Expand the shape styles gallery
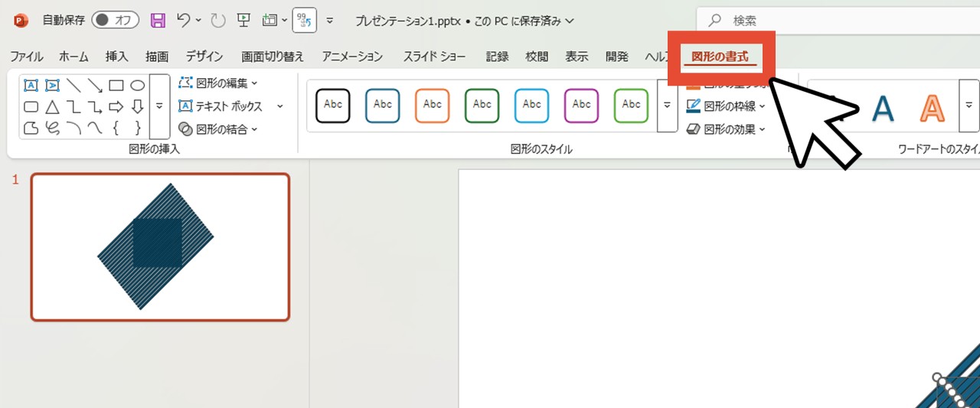The width and height of the screenshot is (980, 408). (668, 106)
